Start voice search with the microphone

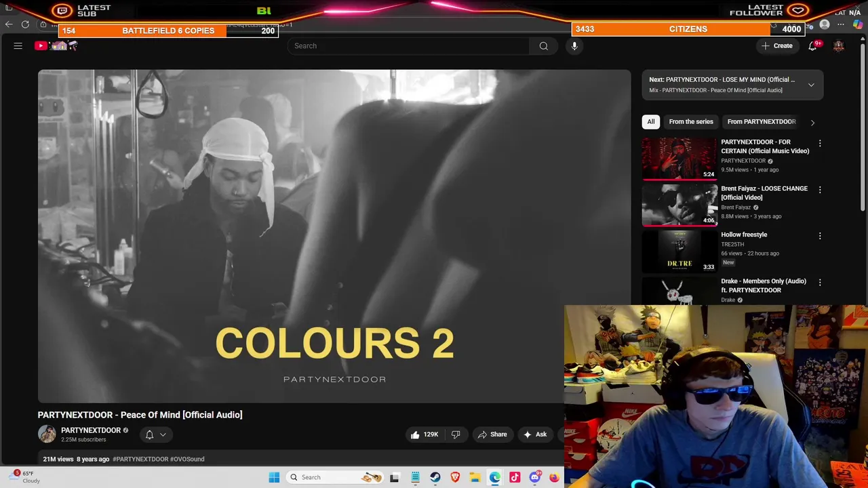click(574, 45)
